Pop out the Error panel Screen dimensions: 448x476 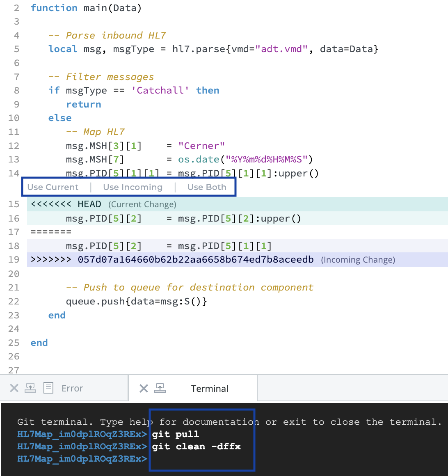click(x=30, y=388)
